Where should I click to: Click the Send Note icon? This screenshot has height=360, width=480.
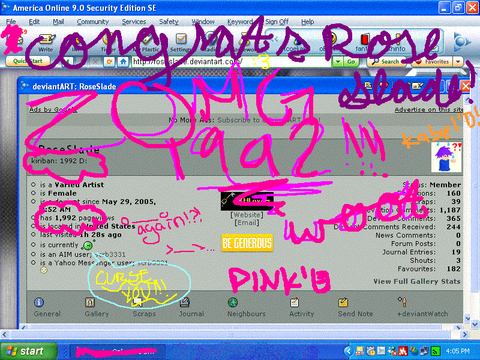click(343, 302)
